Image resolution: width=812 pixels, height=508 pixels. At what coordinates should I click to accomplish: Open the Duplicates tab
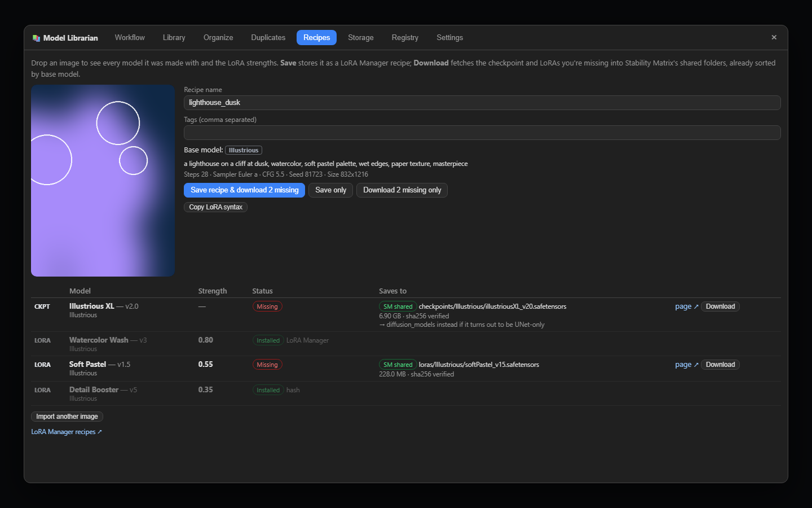268,37
